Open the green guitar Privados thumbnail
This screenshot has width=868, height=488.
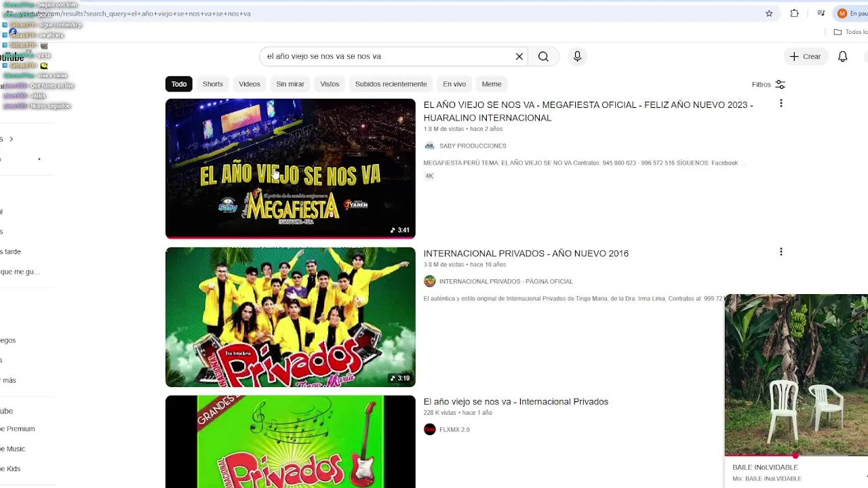click(x=290, y=442)
